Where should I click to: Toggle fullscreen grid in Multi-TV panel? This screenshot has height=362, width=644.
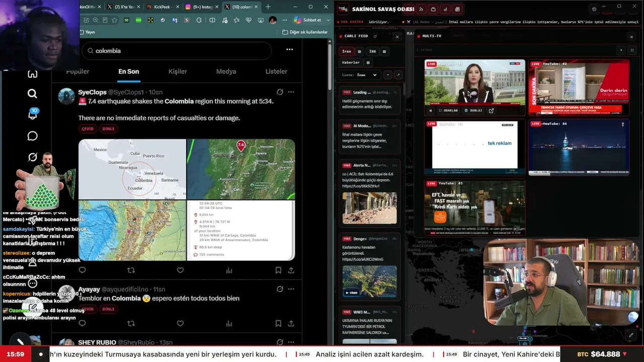632,50
